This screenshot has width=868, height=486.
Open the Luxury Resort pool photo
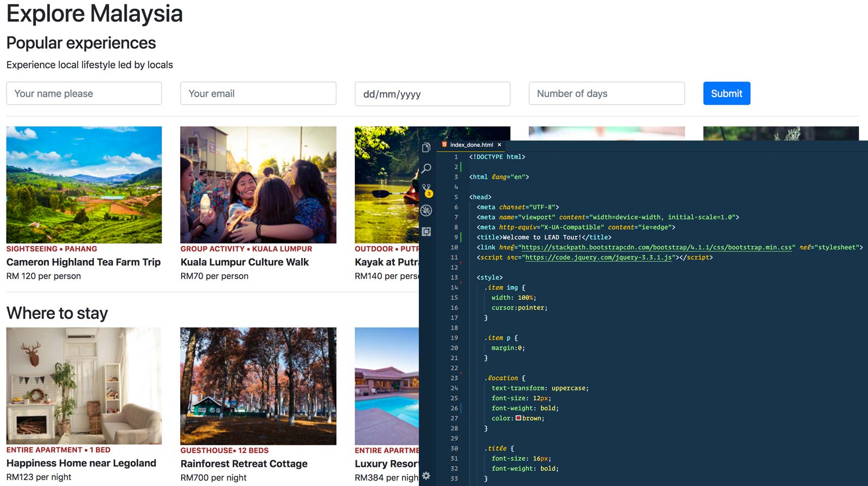[387, 386]
